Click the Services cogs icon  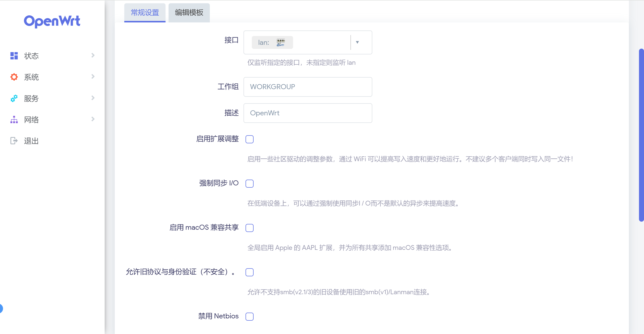pyautogui.click(x=14, y=98)
